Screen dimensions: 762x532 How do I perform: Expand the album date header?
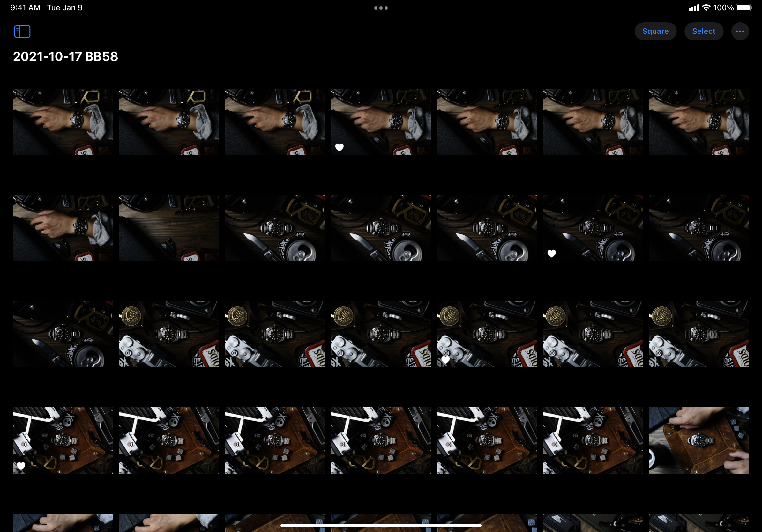(x=65, y=56)
